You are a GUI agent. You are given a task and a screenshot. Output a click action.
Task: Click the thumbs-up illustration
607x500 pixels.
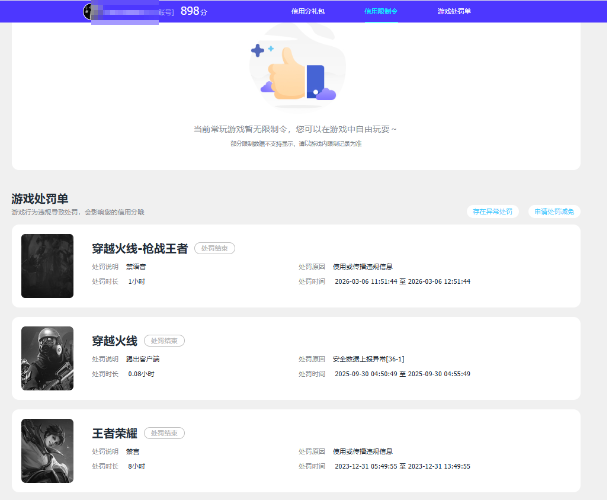(x=297, y=68)
